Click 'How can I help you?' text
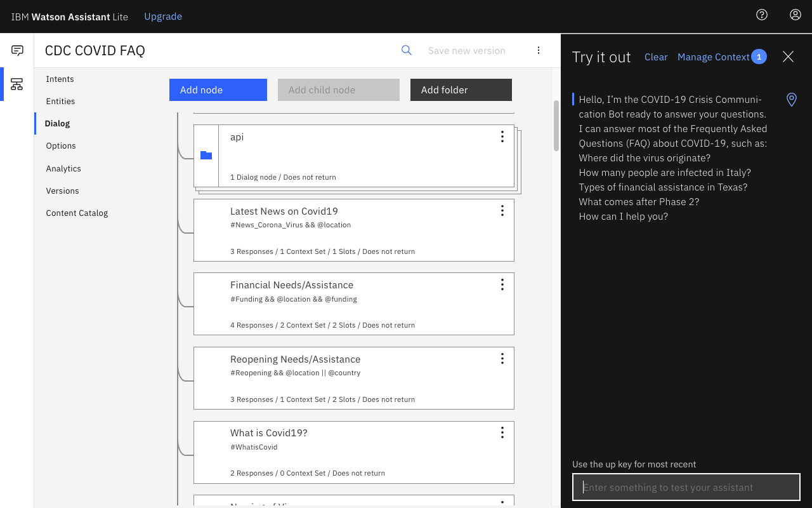Image resolution: width=812 pixels, height=508 pixels. pyautogui.click(x=624, y=217)
